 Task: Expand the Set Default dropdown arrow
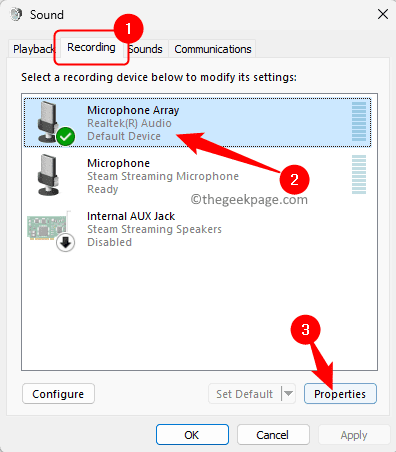click(289, 394)
